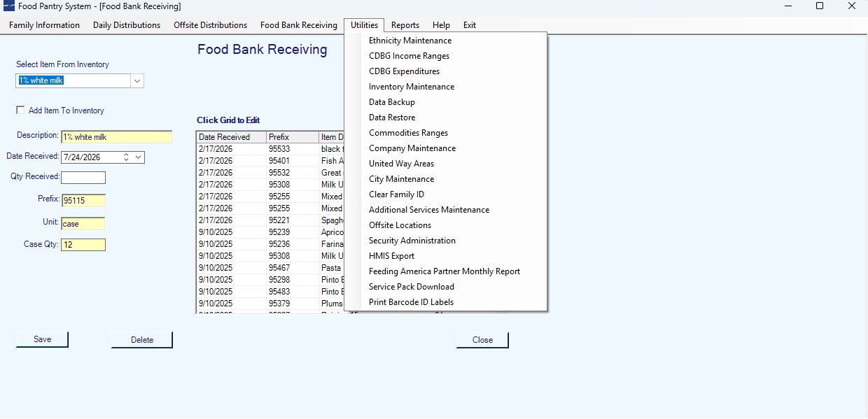Screen dimensions: 868x419
Task: Open City Maintenance
Action: (x=446, y=179)
